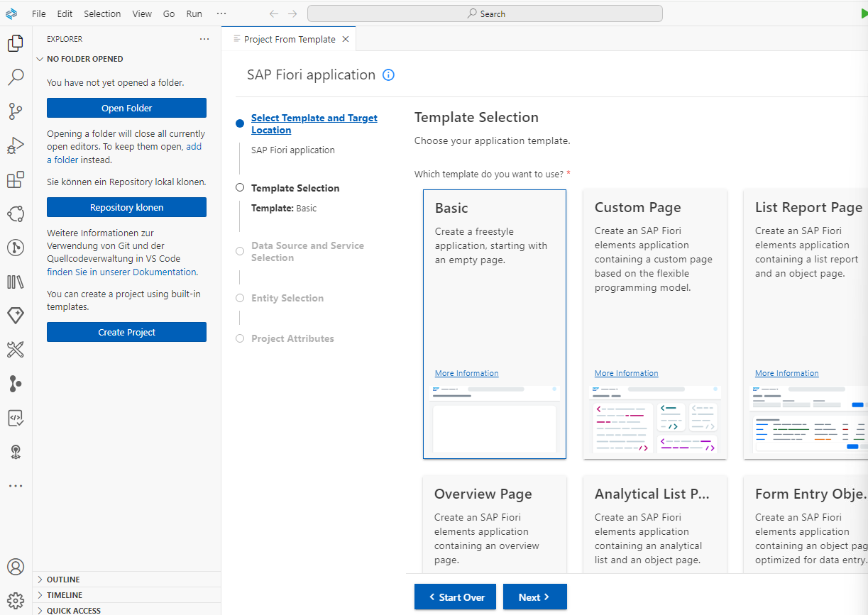Open the Extensions blocks icon

click(15, 179)
